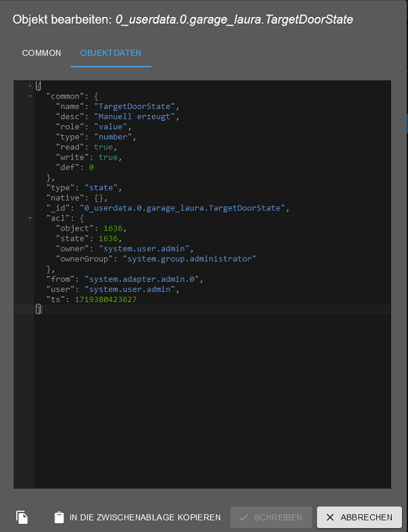Click the "write" true value in editor
The width and height of the screenshot is (408, 532).
point(108,157)
